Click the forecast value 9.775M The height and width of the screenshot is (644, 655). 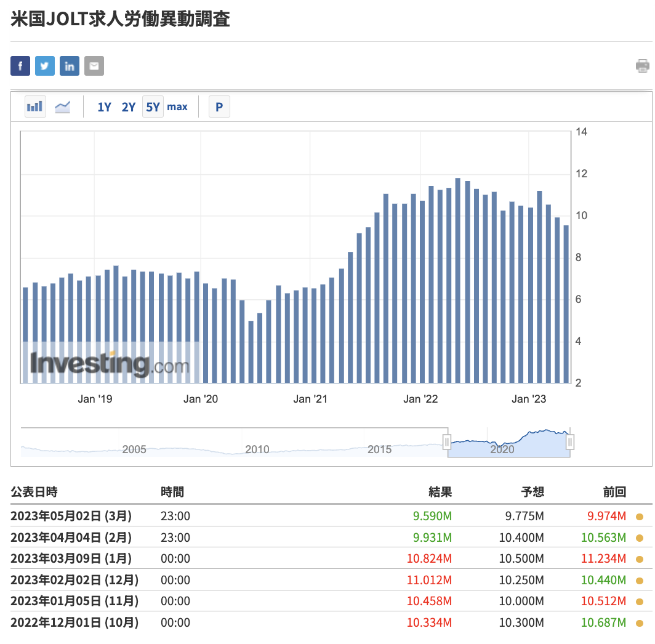(524, 516)
